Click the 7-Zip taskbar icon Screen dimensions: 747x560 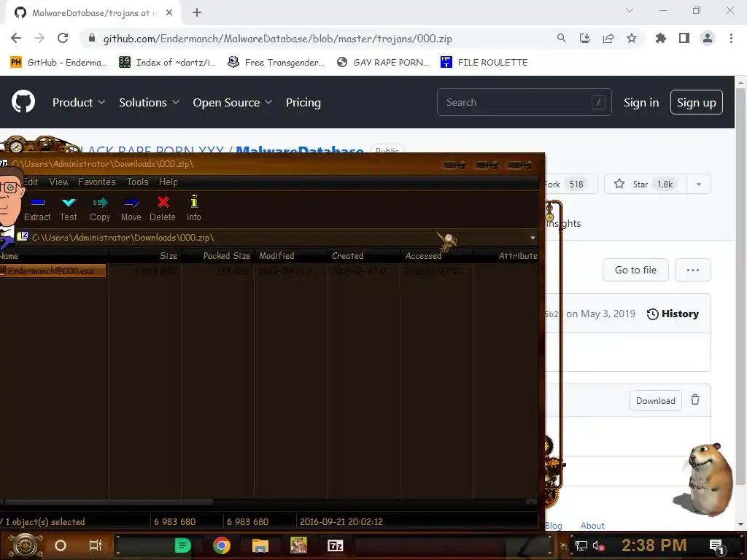pos(336,545)
